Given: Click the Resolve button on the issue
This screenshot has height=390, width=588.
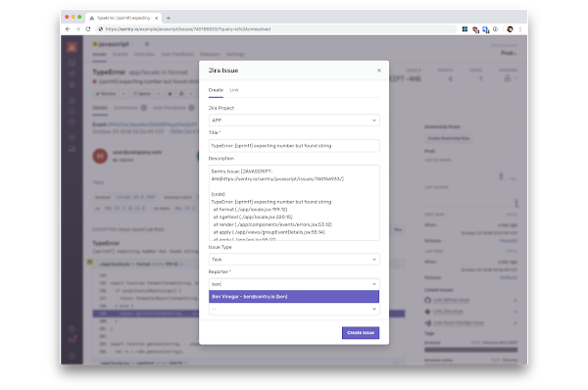Looking at the screenshot, I should tap(106, 93).
